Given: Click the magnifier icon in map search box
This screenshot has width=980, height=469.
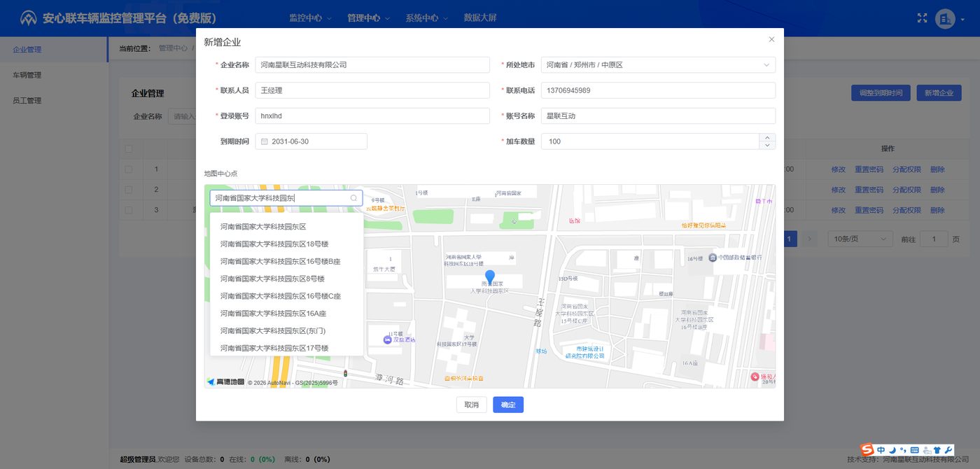Looking at the screenshot, I should (354, 198).
